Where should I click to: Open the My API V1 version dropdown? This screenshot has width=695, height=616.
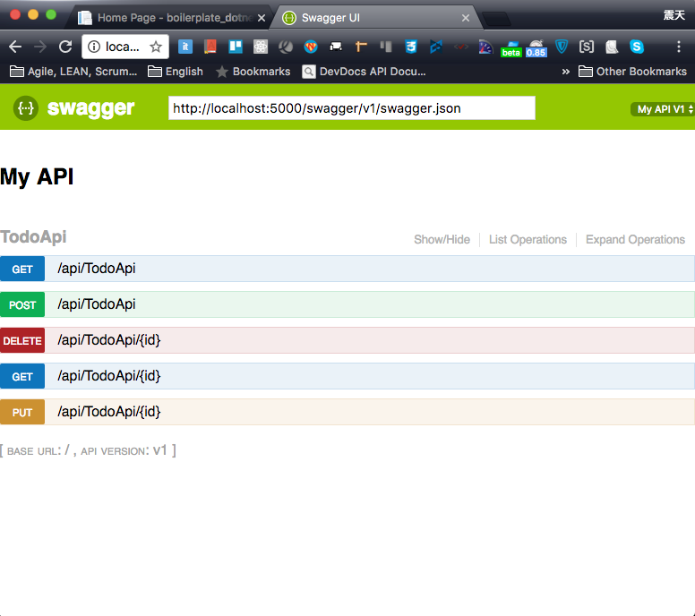coord(662,109)
